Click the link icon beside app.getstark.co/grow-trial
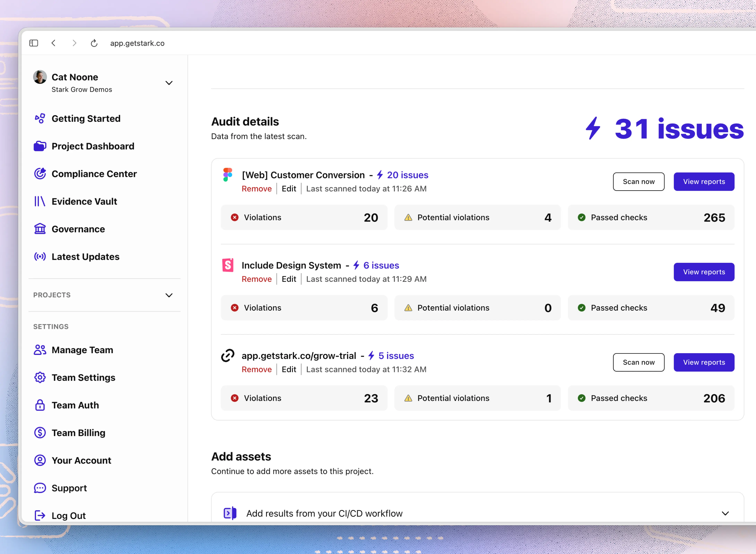Viewport: 756px width, 554px height. [x=228, y=355]
